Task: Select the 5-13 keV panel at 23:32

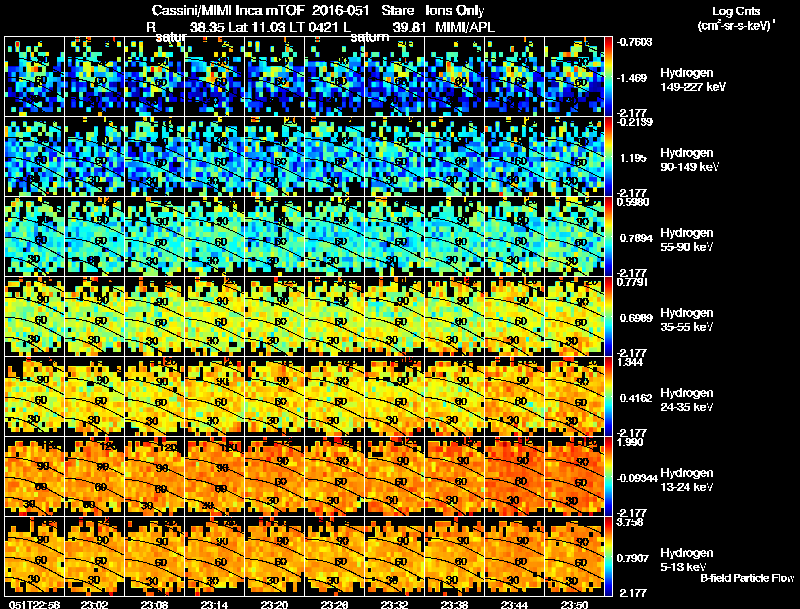Action: (394, 557)
